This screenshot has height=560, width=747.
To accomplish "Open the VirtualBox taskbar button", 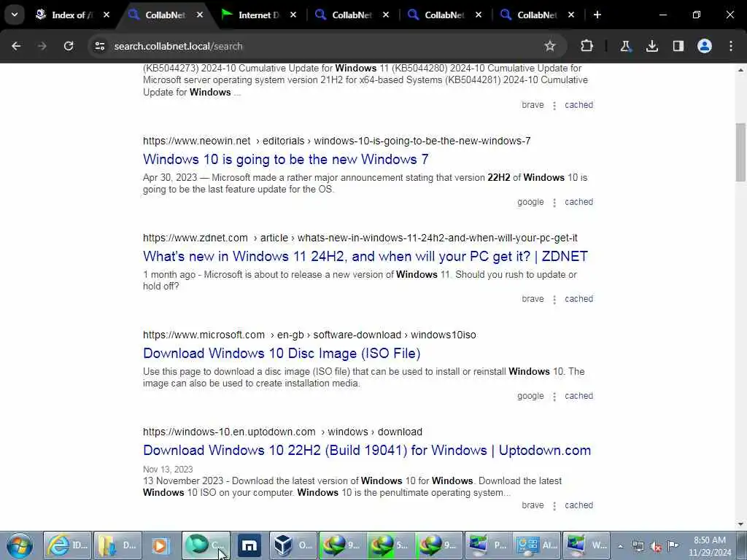I will [293, 545].
